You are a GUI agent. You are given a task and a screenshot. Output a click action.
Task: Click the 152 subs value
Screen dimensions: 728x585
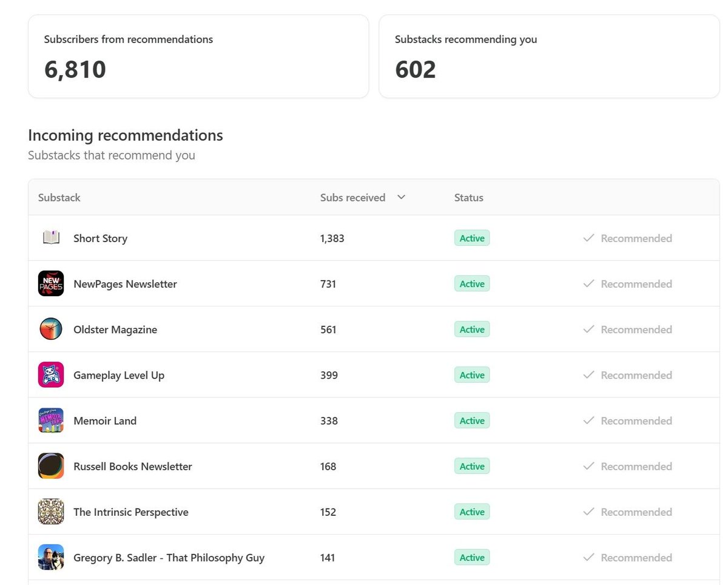point(328,512)
